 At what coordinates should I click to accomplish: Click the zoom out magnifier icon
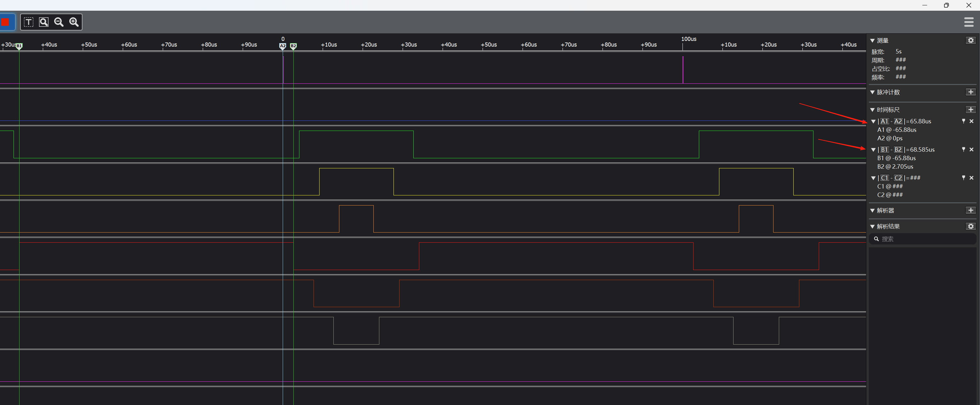point(59,22)
